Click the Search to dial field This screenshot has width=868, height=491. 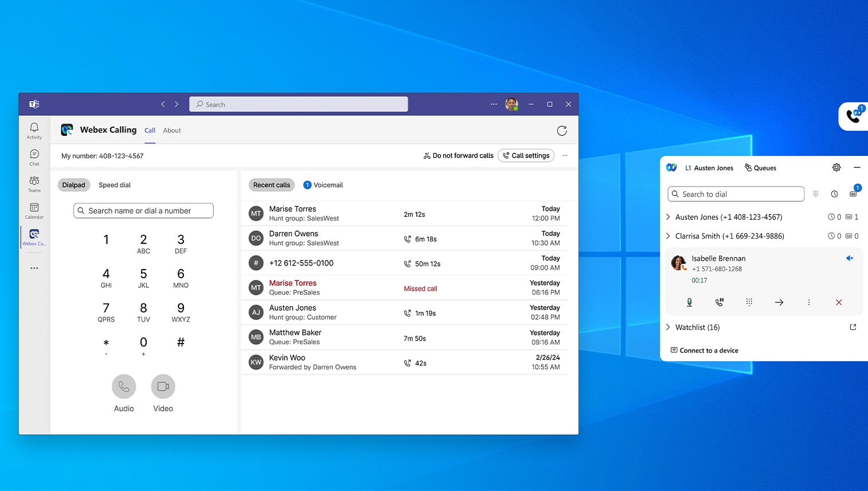(736, 194)
